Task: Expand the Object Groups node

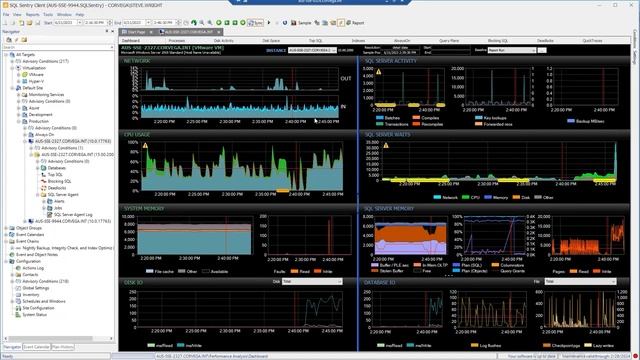Action: 6,228
